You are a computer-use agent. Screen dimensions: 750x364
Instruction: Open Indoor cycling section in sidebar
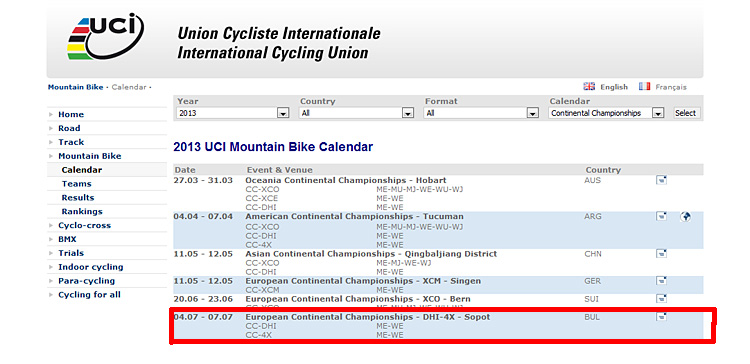click(91, 267)
